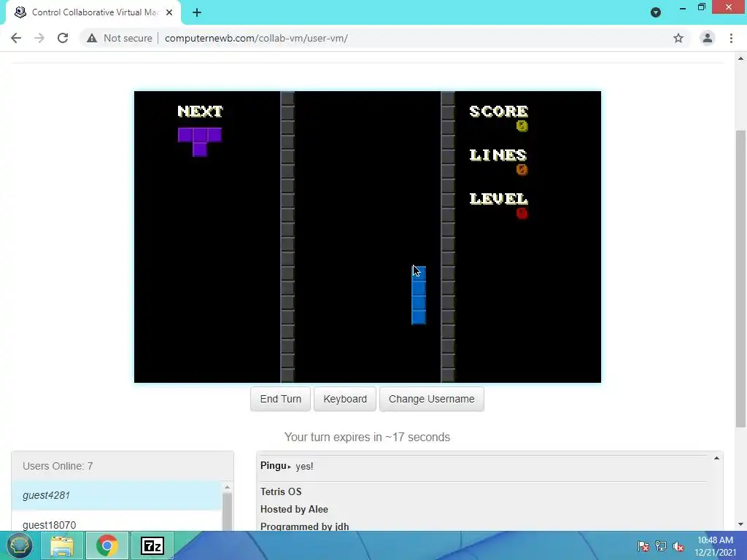Bookmark this page with the star icon
Screen dimensions: 747x560
tap(678, 38)
